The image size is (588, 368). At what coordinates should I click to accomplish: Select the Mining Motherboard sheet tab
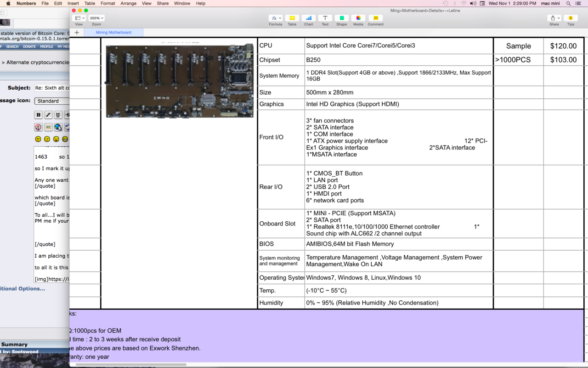(113, 33)
